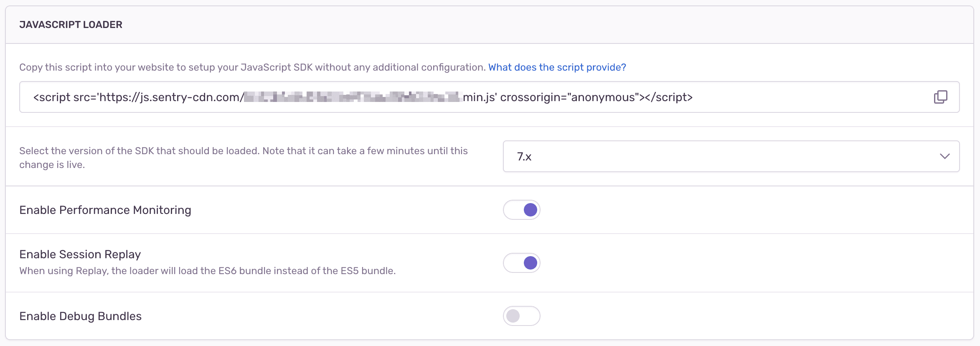The image size is (980, 346).
Task: Click the clipboard icon beside the script
Action: tap(940, 97)
